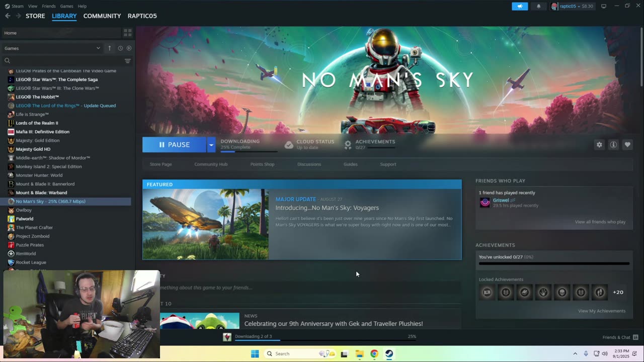Open the View menu
644x362 pixels.
(33, 6)
